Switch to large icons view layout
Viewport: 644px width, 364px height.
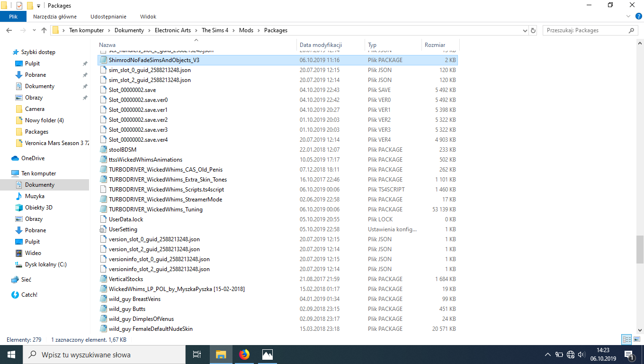(636, 339)
